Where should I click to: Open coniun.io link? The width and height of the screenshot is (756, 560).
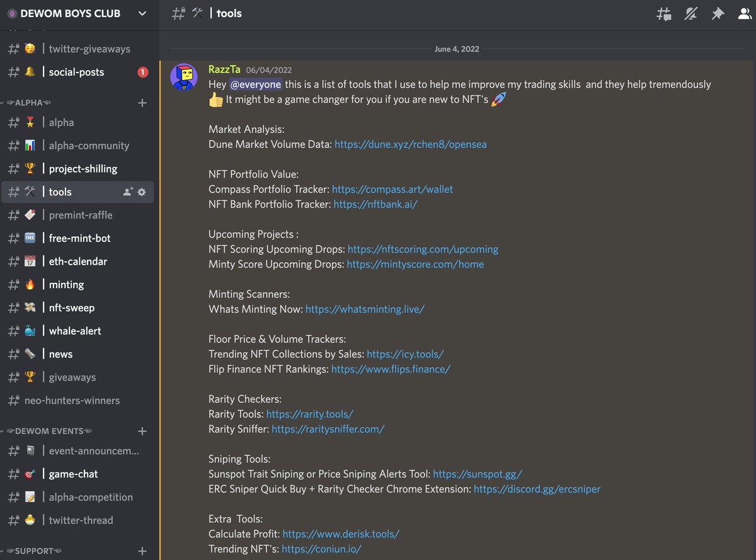coord(321,549)
